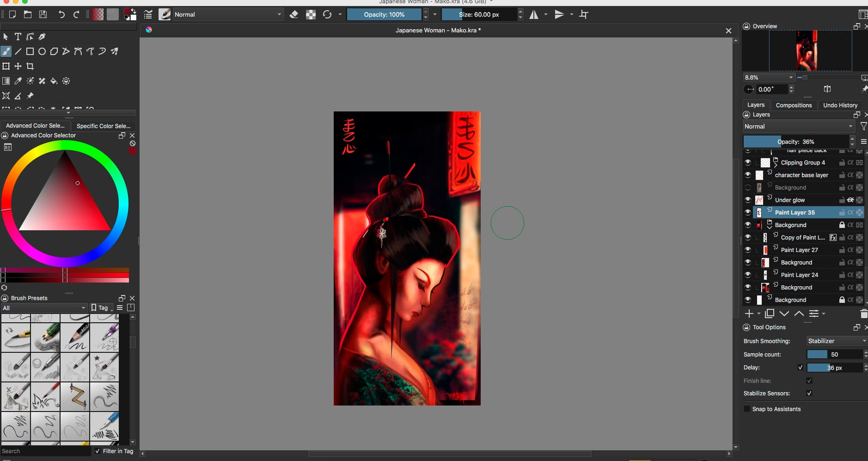
Task: Open the Advanced Color Selector tab
Action: click(36, 125)
